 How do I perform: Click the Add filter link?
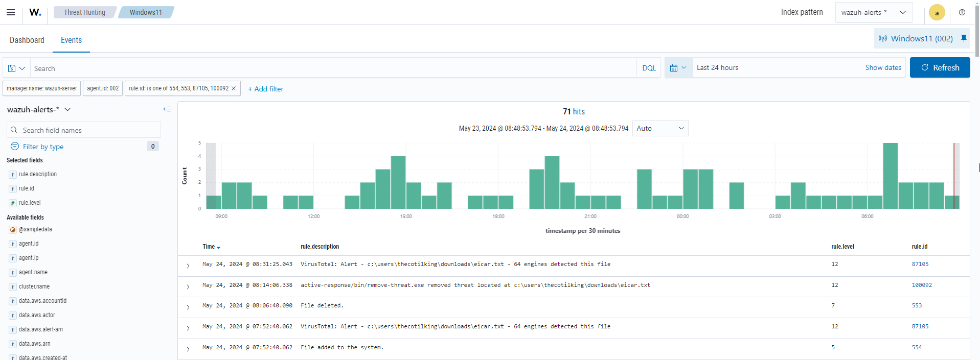tap(265, 89)
